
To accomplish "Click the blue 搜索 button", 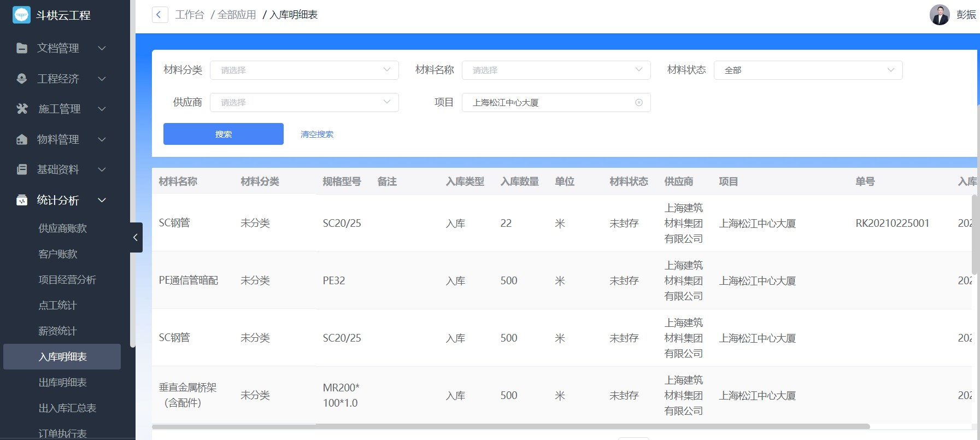I will pos(223,134).
